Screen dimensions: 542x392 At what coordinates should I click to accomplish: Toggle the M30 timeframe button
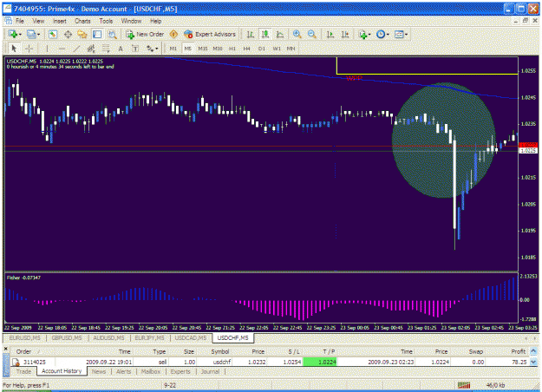click(218, 49)
